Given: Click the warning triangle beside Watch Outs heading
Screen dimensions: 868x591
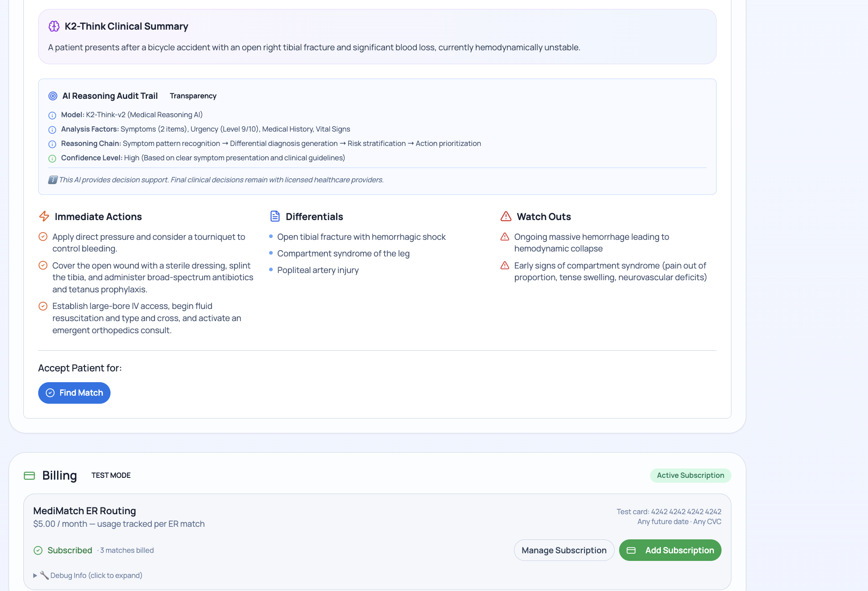Looking at the screenshot, I should [506, 216].
